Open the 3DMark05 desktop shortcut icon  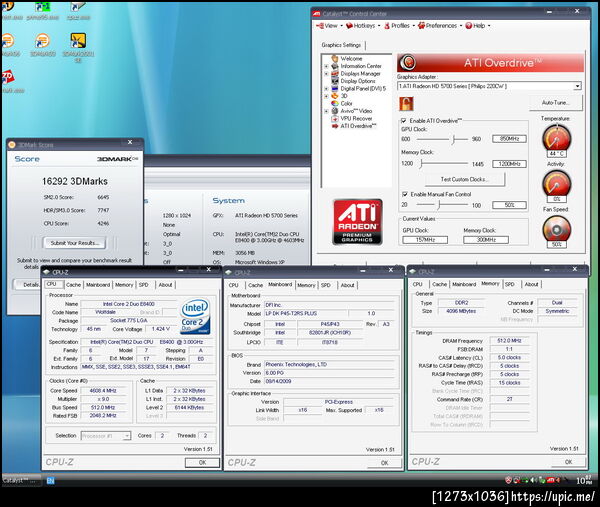43,41
